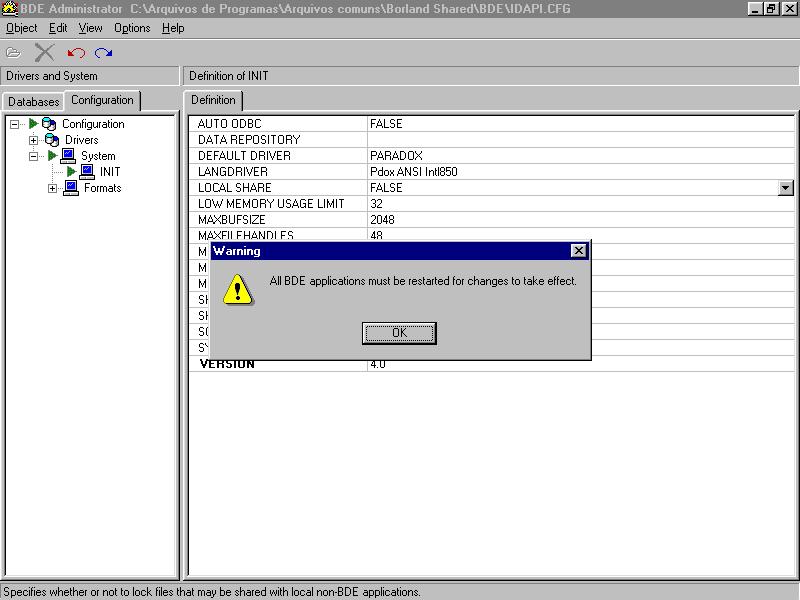The height and width of the screenshot is (600, 800).
Task: Click the Open toolbar icon
Action: click(14, 53)
